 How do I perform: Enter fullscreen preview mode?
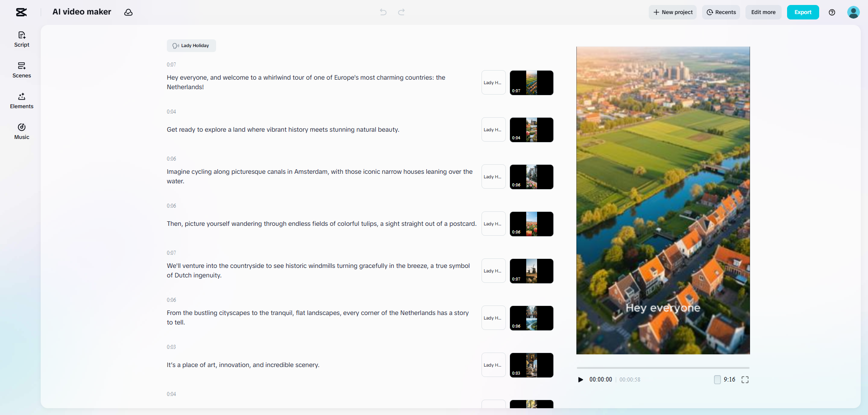pyautogui.click(x=745, y=380)
